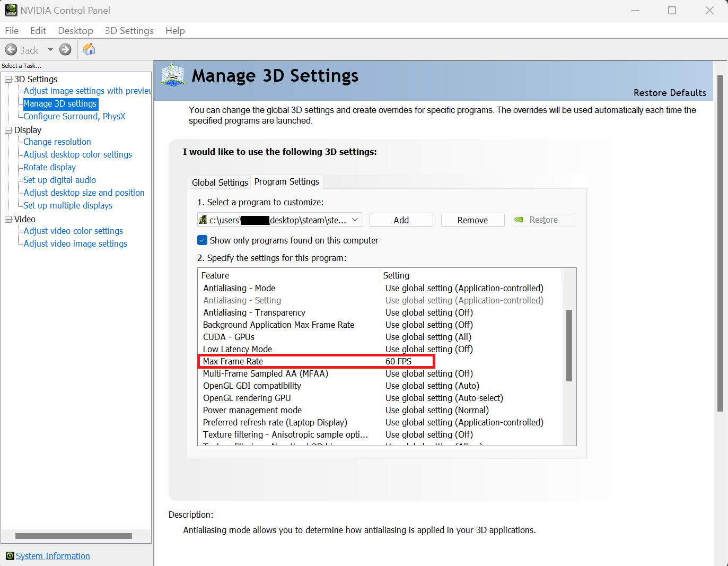Click the Restore button
728x566 pixels.
point(545,220)
